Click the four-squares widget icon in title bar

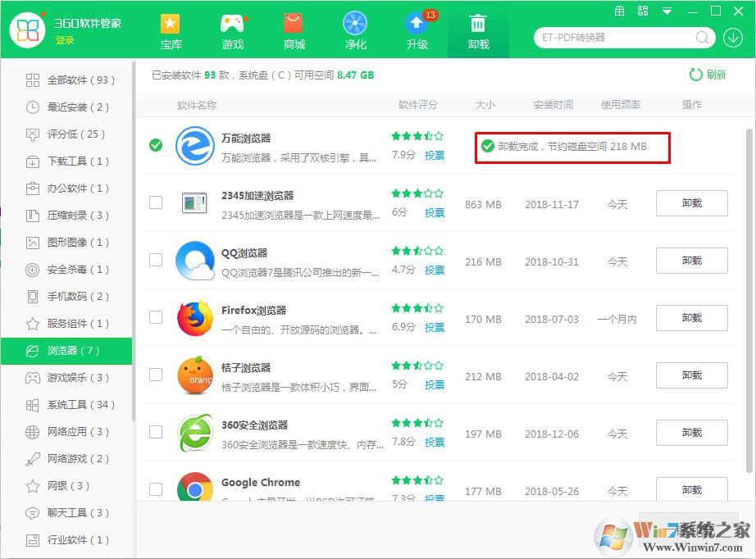(643, 11)
